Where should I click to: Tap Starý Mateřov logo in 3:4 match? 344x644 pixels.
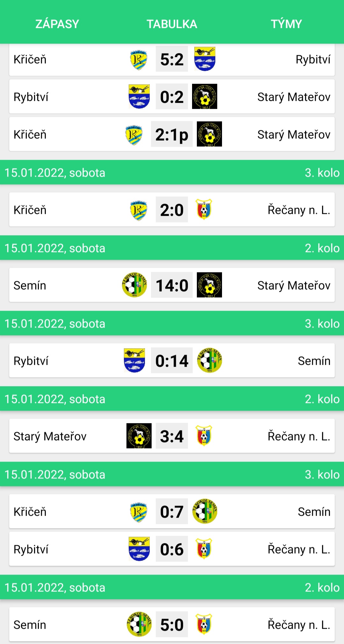(139, 436)
